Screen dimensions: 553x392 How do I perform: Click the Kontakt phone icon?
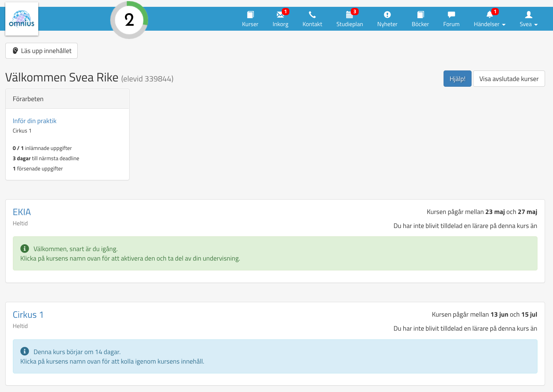coord(312,15)
